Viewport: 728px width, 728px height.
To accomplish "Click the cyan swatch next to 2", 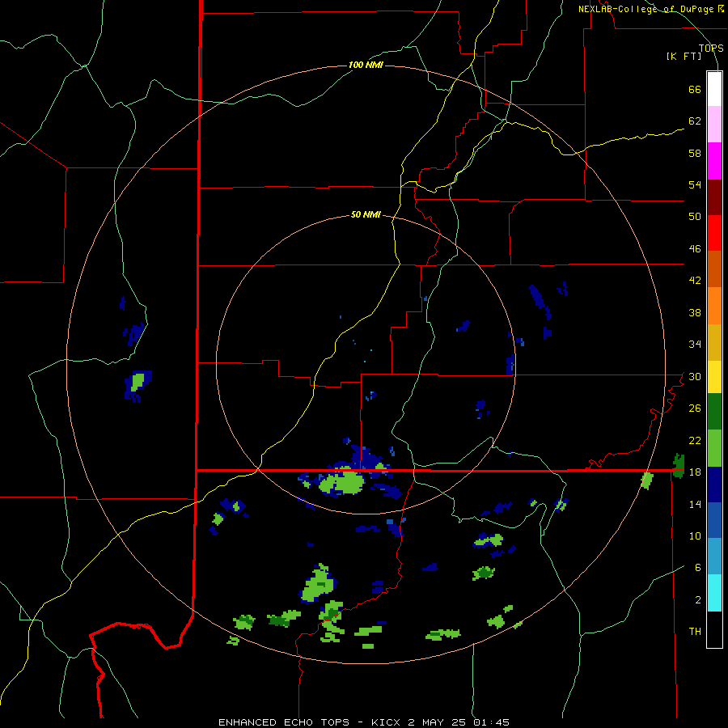I will 714,593.
